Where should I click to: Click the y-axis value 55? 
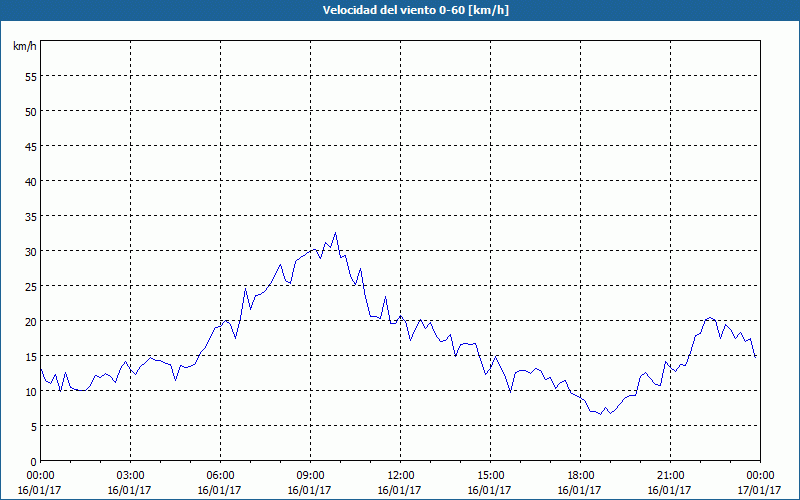pos(31,77)
